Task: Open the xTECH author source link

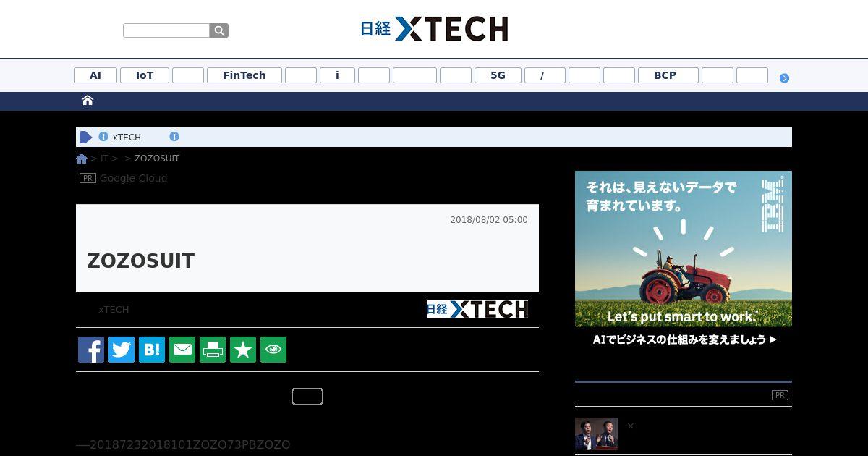Action: 114,310
